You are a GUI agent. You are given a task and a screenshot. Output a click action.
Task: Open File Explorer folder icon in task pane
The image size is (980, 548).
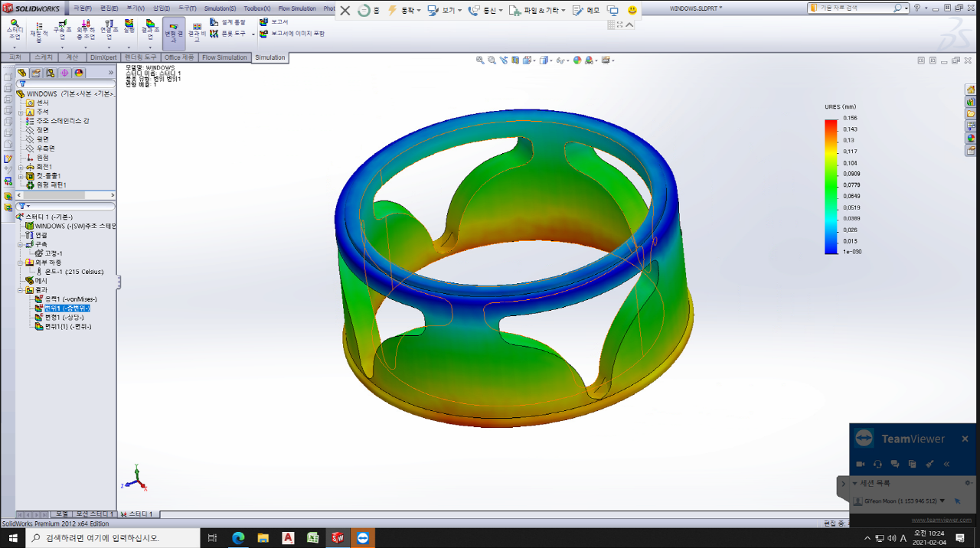pyautogui.click(x=971, y=114)
